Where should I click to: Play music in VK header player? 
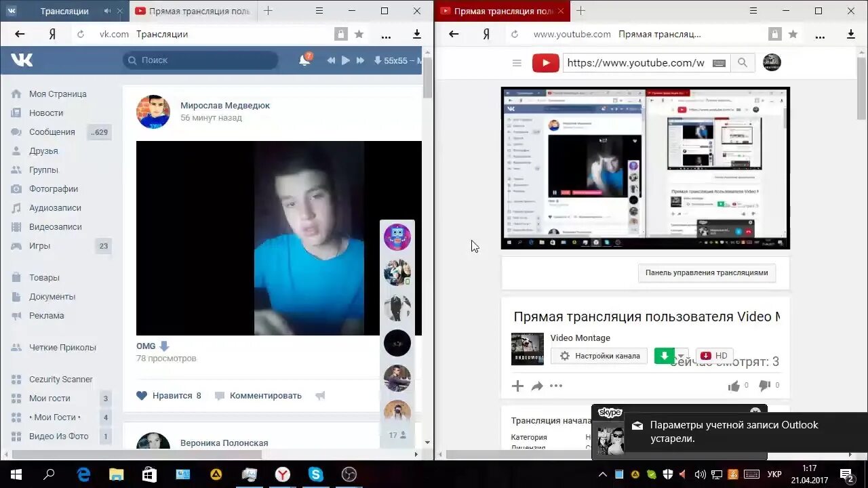click(x=346, y=60)
